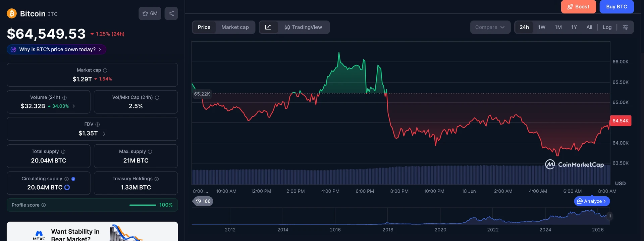This screenshot has height=241, width=644.
Task: Open info icon next to Treasury Holdings
Action: (157, 179)
